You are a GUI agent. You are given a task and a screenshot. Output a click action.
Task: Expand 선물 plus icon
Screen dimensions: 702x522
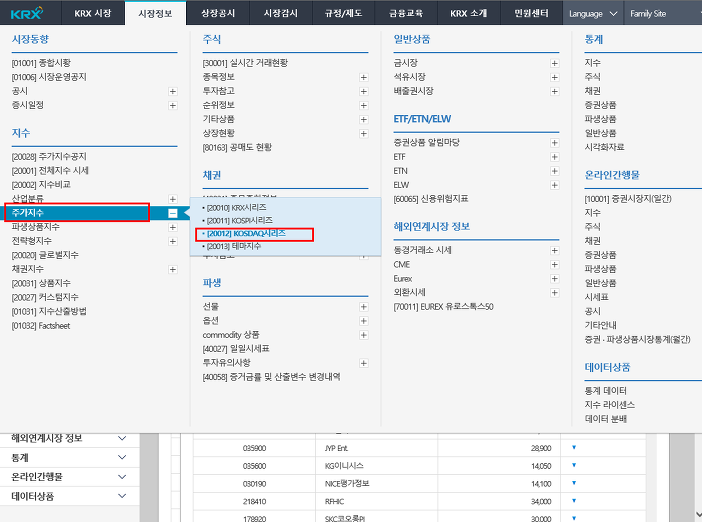tap(364, 307)
